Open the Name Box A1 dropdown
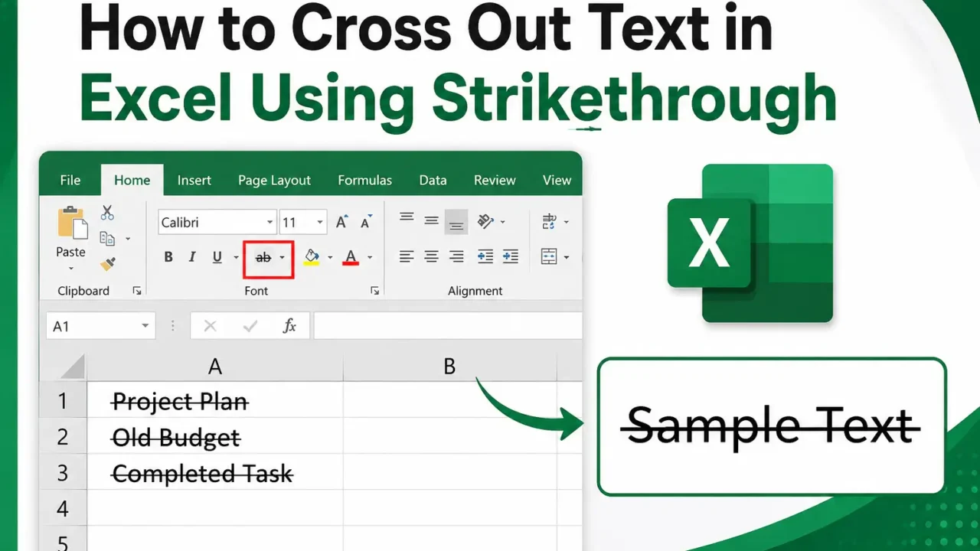 coord(145,327)
